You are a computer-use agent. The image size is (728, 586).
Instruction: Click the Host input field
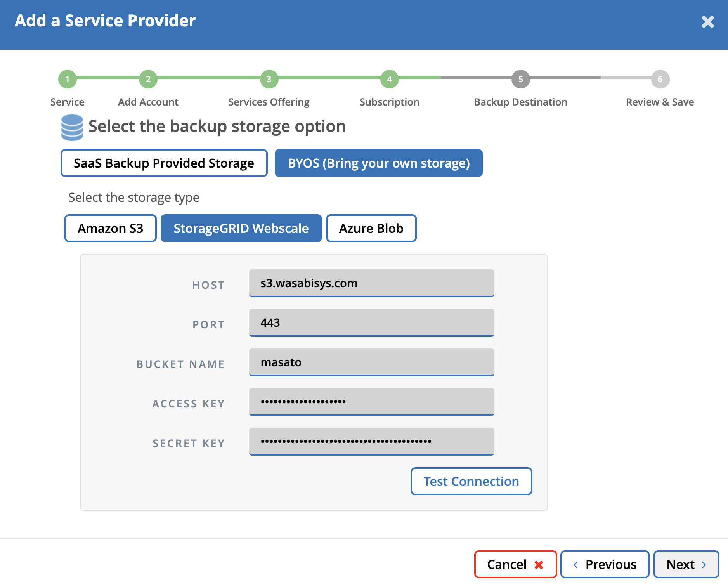(372, 283)
